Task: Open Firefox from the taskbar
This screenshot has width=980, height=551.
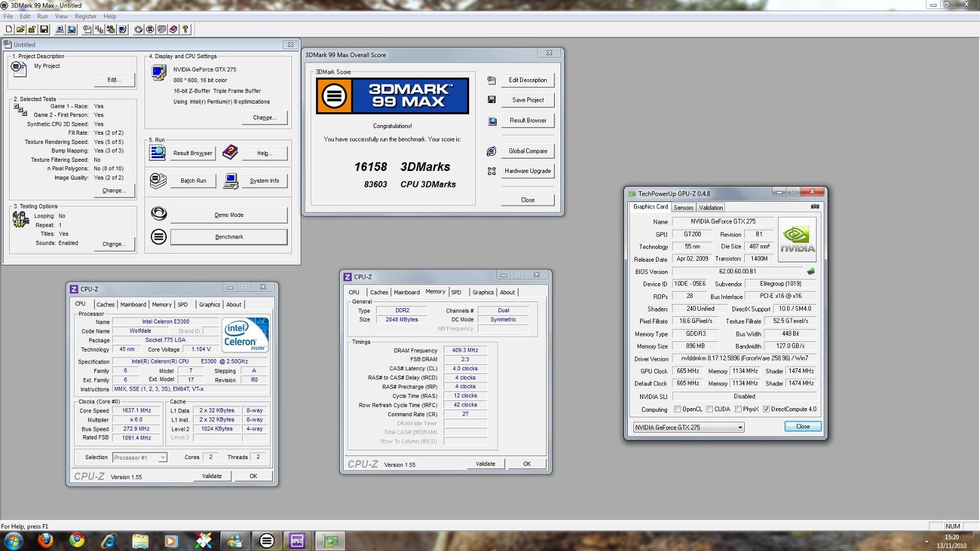Action: pyautogui.click(x=45, y=541)
